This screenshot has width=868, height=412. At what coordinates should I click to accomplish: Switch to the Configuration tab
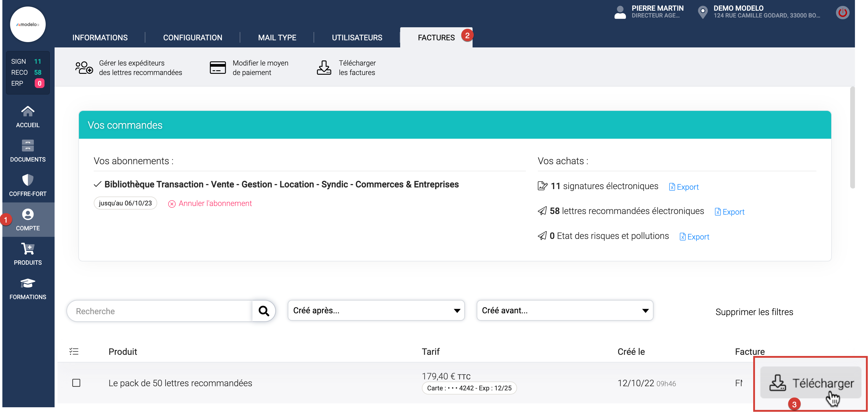[x=193, y=38]
